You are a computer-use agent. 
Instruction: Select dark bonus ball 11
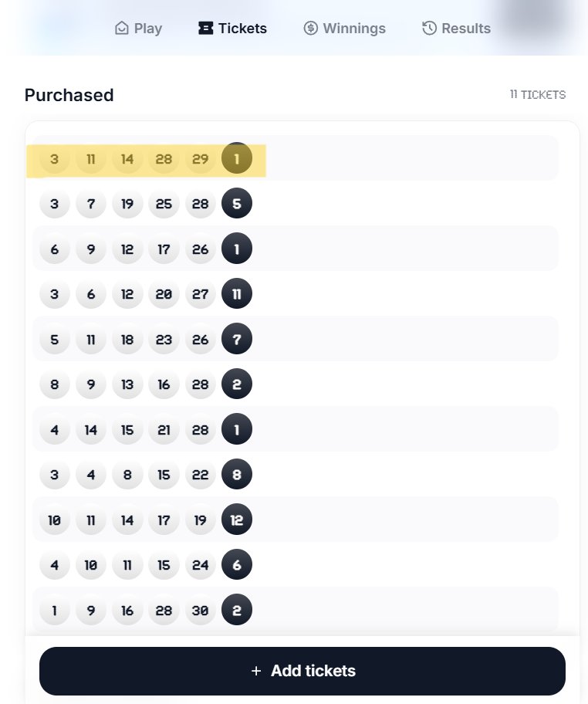237,293
